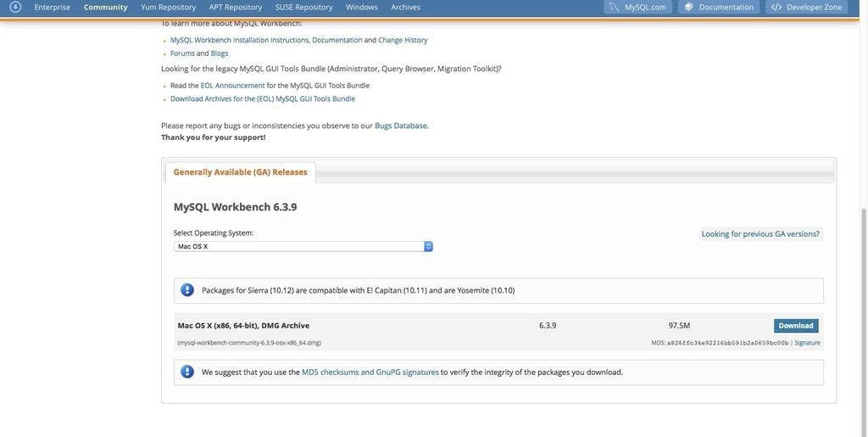Screen dimensions: 868x437
Task: Click the 6.3.9 version cell
Action: tap(548, 326)
